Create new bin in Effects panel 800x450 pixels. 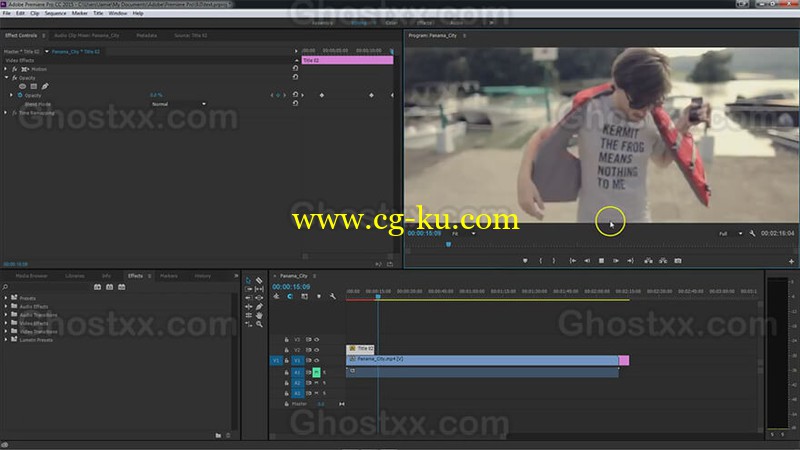coord(218,435)
